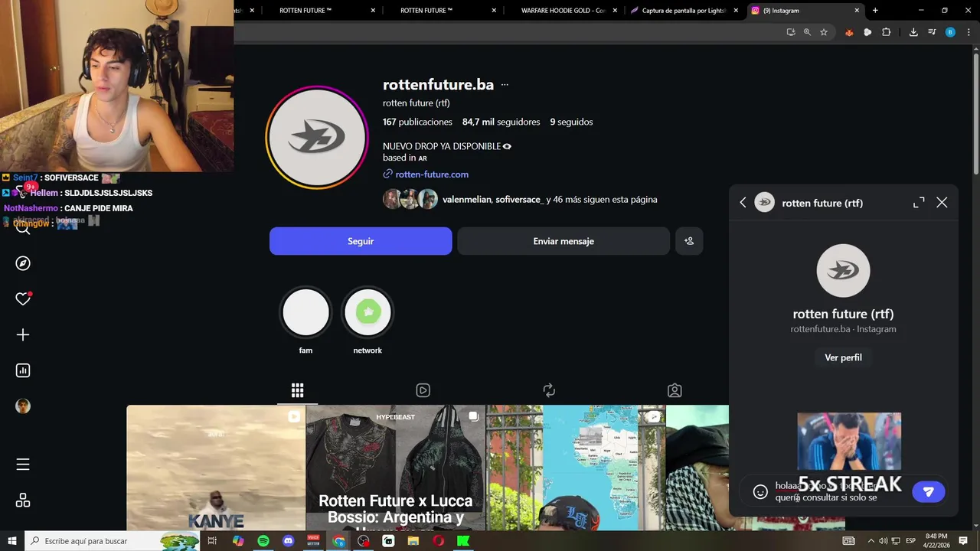The image size is (980, 551).
Task: Switch to the WARFARE HOODIE GOLD tab
Action: click(563, 11)
